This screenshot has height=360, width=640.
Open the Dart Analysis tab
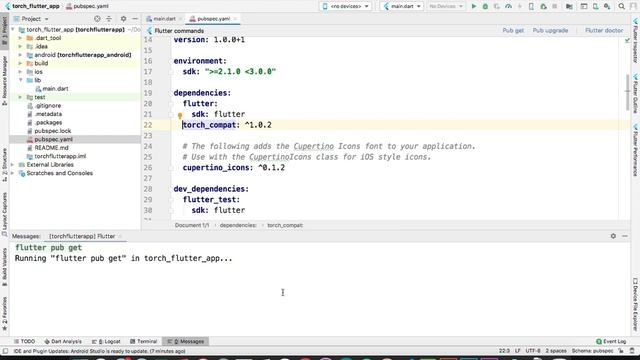point(63,341)
